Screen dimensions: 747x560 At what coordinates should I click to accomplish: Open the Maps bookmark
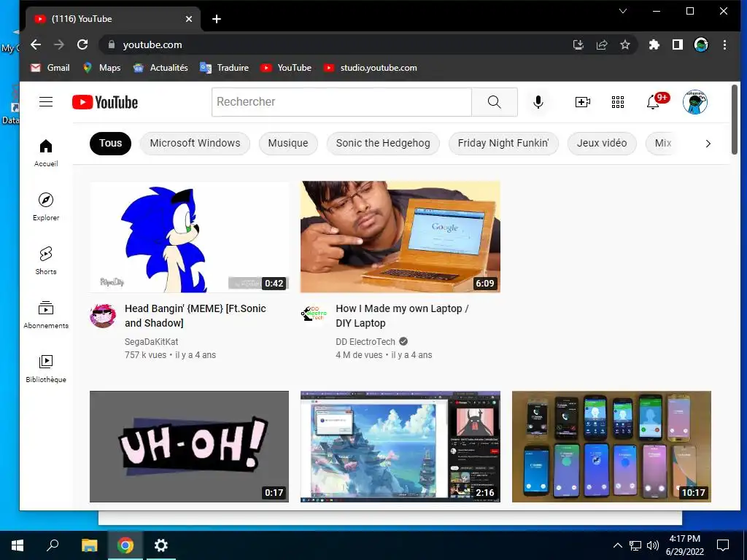click(x=101, y=68)
